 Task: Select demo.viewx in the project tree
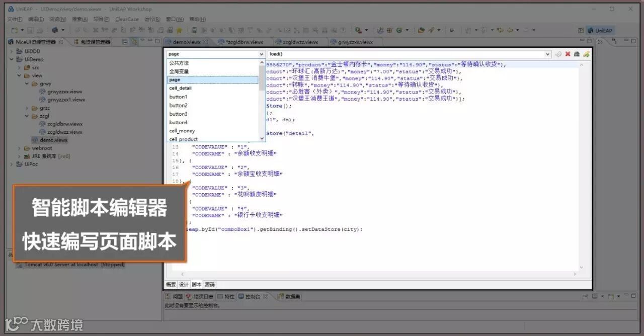tap(53, 140)
